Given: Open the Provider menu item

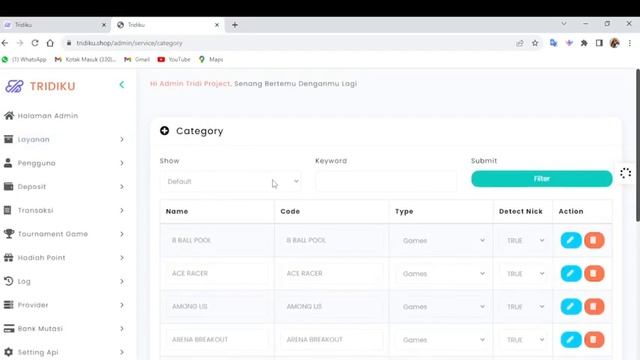Looking at the screenshot, I should click(65, 305).
